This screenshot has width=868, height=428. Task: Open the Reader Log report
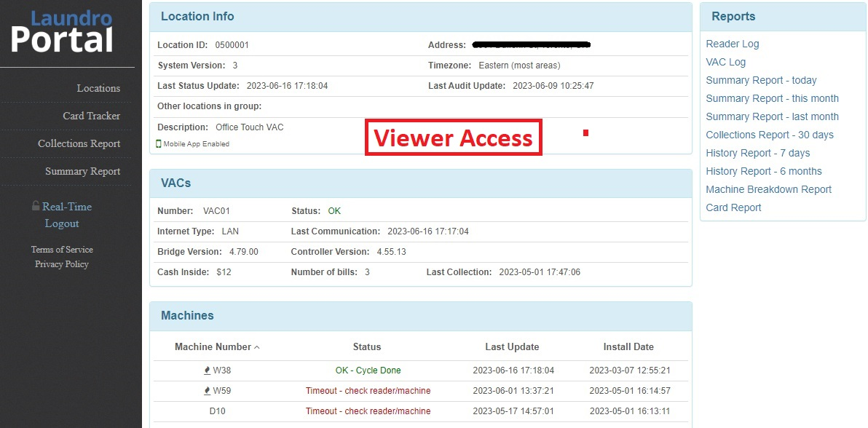pyautogui.click(x=733, y=44)
